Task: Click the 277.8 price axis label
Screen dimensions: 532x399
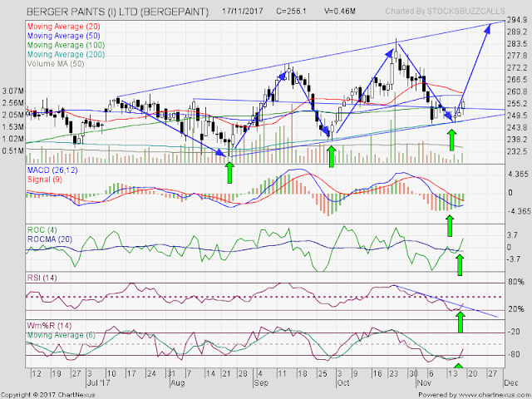Action: point(517,56)
